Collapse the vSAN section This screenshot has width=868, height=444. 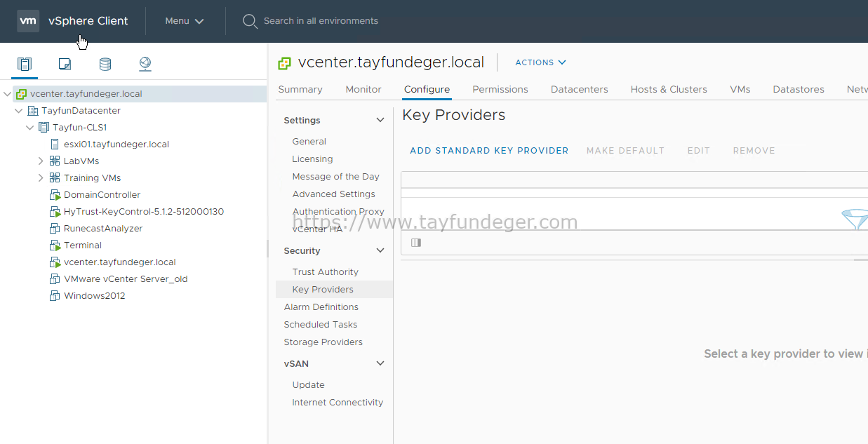point(380,364)
